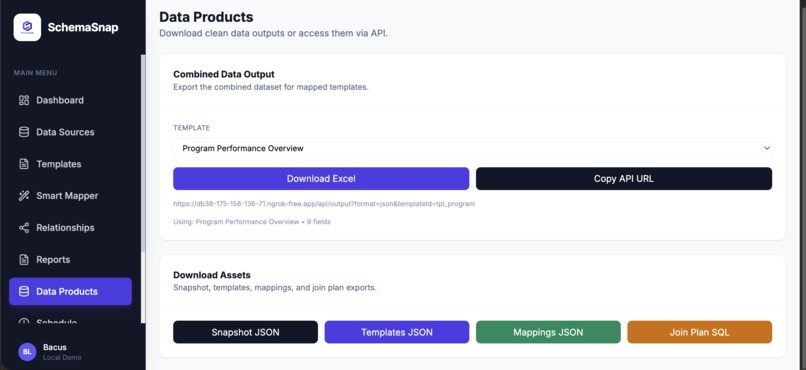Viewport: 806px width, 370px height.
Task: Download the Templates JSON asset
Action: (397, 332)
